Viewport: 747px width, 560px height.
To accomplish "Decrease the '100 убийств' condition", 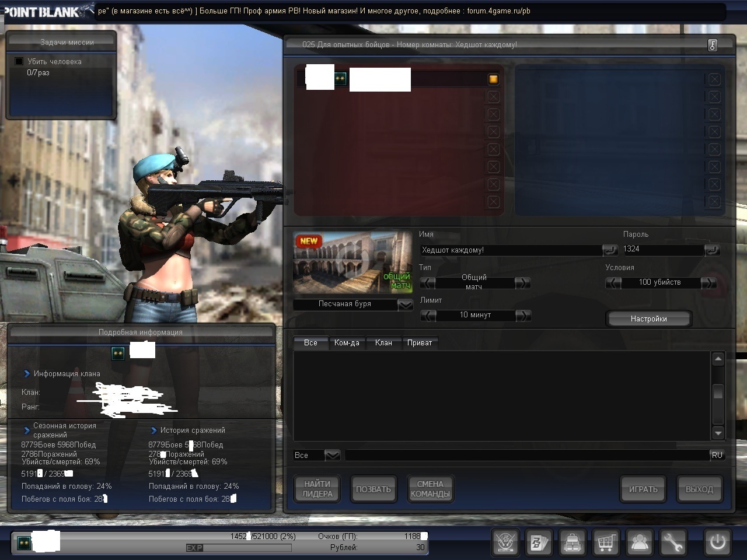I will coord(613,283).
